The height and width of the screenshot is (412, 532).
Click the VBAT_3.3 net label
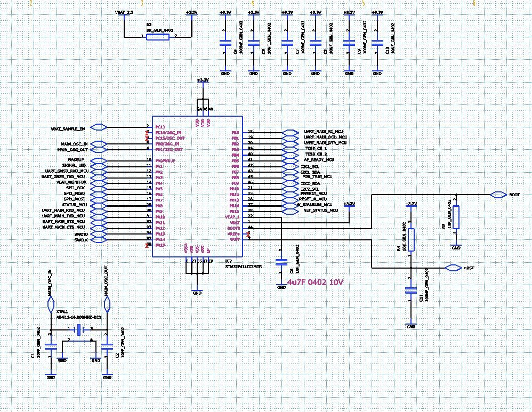(124, 12)
